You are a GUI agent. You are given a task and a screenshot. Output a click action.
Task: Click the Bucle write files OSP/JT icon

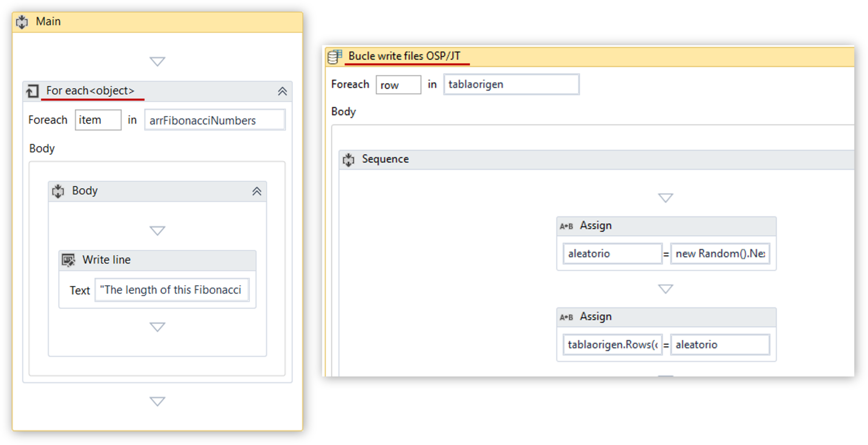(335, 56)
